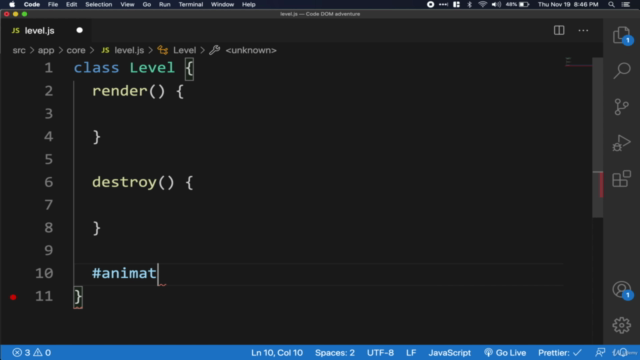Screen dimensions: 640x360
Task: Click line number 5 in gutter
Action: tap(49, 159)
